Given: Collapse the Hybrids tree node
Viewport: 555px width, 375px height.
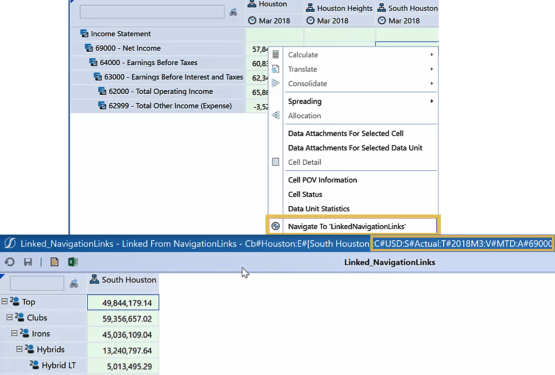Looking at the screenshot, I should click(19, 349).
